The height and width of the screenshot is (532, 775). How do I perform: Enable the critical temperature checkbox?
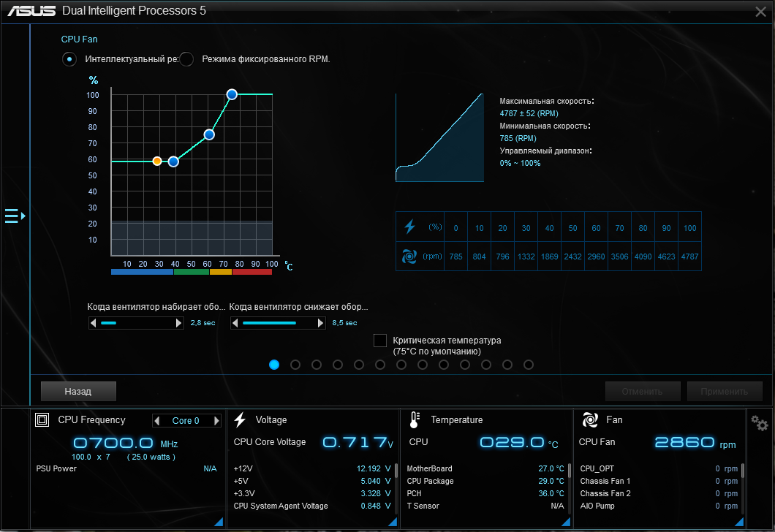pyautogui.click(x=380, y=341)
